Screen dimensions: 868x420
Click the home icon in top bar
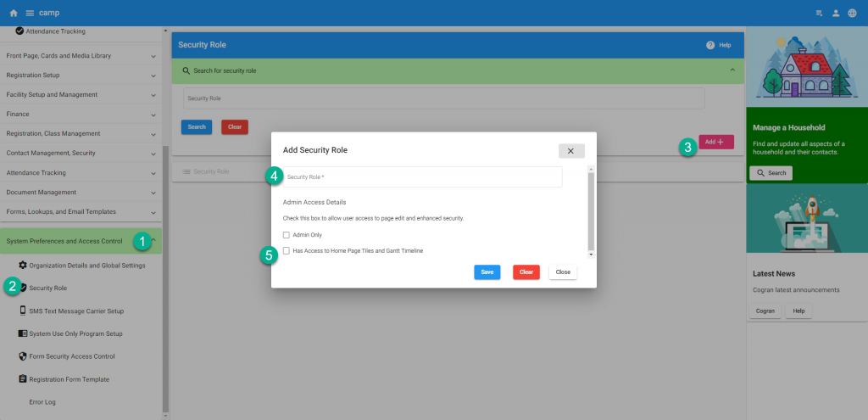[14, 13]
